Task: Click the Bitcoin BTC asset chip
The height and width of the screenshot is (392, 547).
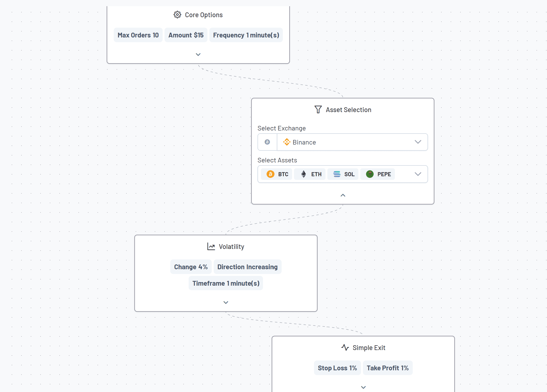Action: (277, 174)
